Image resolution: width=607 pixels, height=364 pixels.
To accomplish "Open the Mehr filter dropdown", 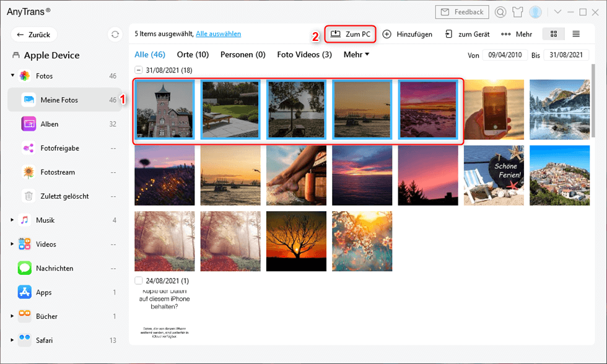I will [x=356, y=54].
